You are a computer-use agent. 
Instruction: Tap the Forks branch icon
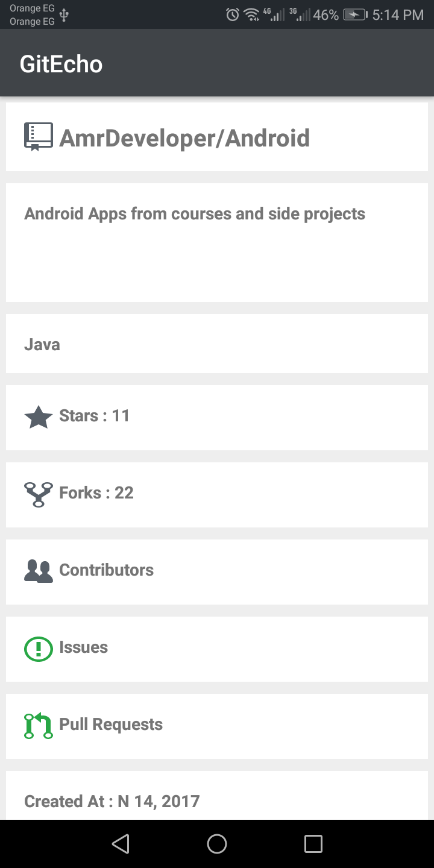tap(39, 494)
